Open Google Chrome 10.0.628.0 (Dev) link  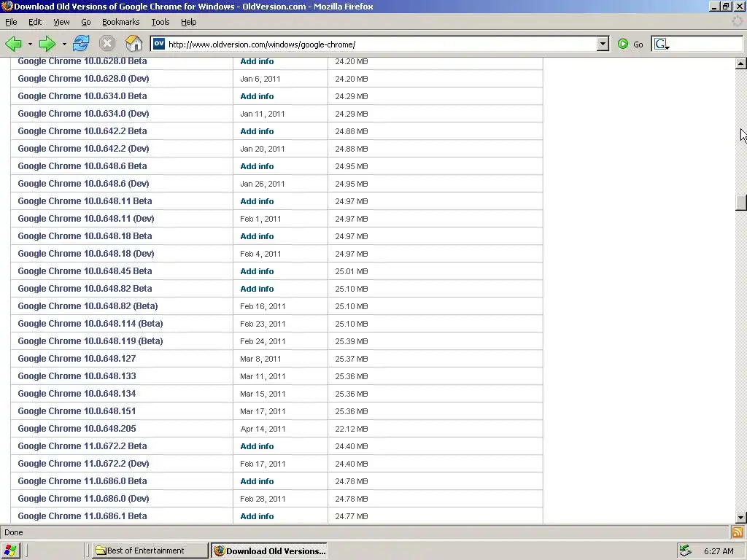click(x=83, y=79)
